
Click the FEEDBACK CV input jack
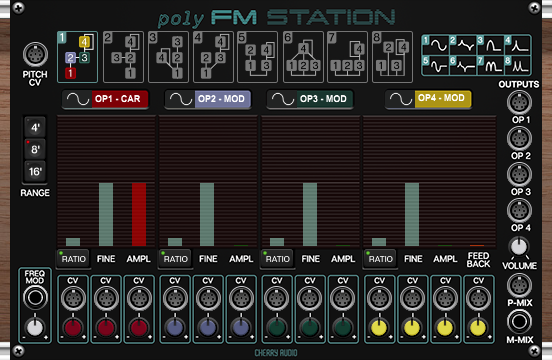[478, 298]
